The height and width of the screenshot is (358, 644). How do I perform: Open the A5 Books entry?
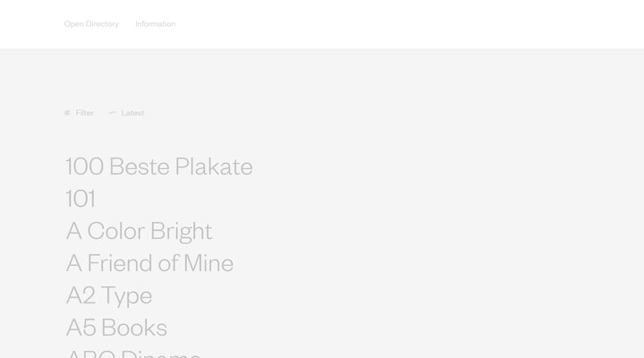[x=116, y=328]
